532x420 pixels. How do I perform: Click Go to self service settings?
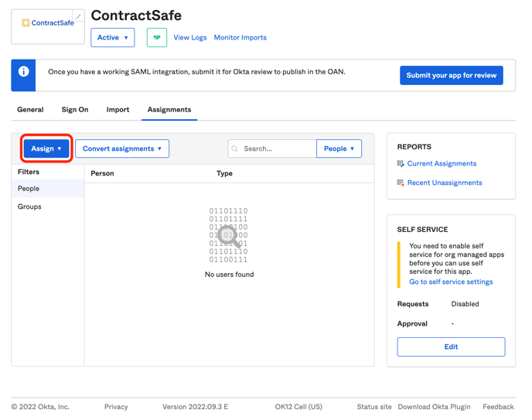451,282
